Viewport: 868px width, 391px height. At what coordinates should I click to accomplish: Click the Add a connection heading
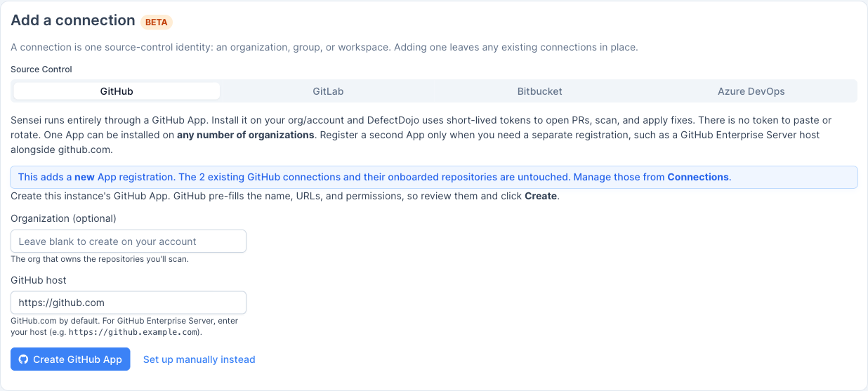[x=73, y=20]
